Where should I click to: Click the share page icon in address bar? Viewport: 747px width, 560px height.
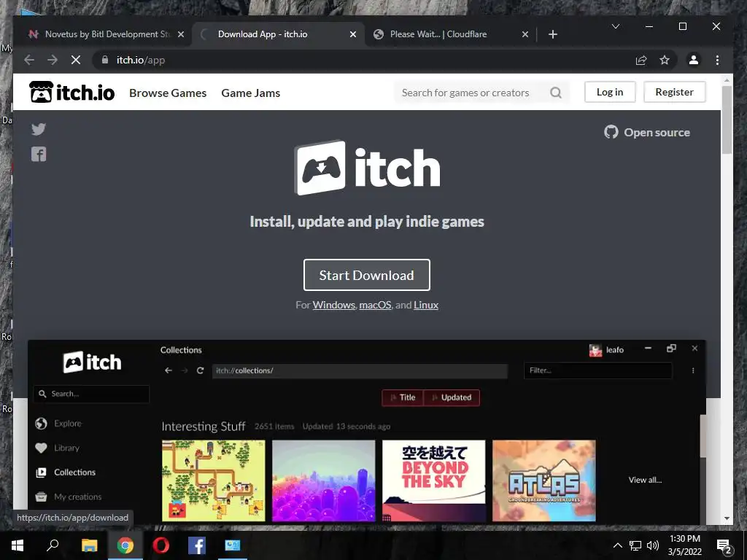point(641,60)
